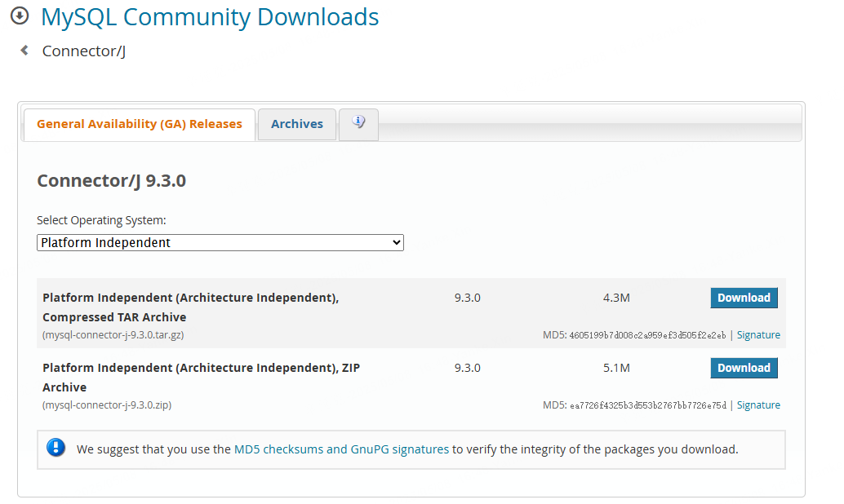Click the info icon tab beside Archives
This screenshot has height=504, width=844.
click(x=358, y=123)
